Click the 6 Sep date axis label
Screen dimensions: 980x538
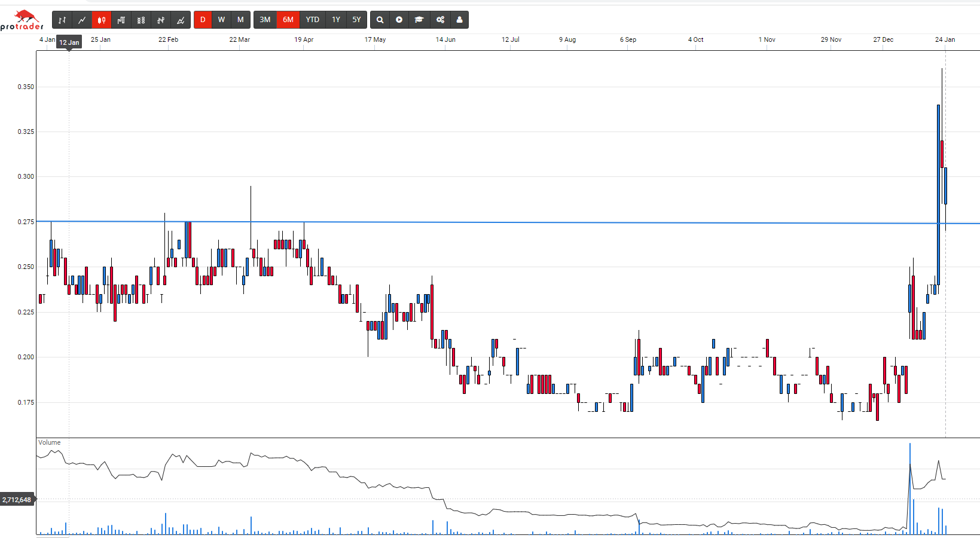click(628, 39)
